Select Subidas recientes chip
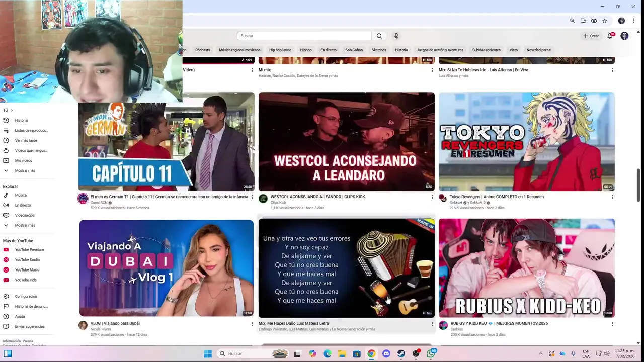This screenshot has height=362, width=644. pyautogui.click(x=486, y=50)
